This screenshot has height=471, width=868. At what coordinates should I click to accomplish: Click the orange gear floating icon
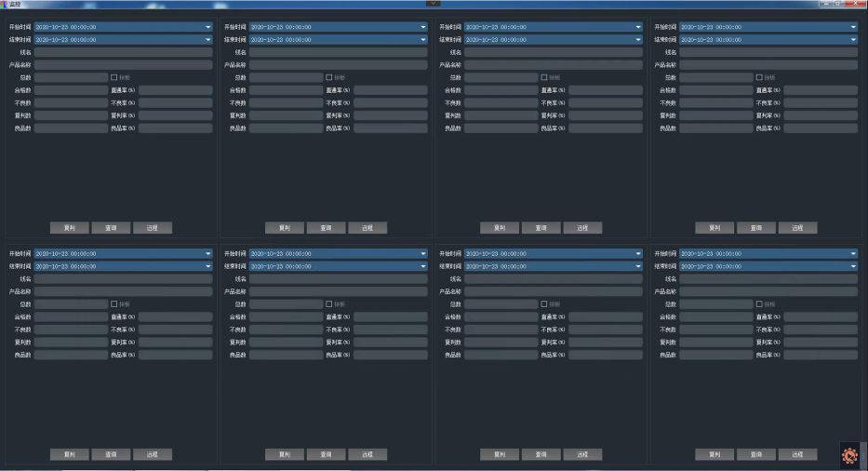point(849,455)
